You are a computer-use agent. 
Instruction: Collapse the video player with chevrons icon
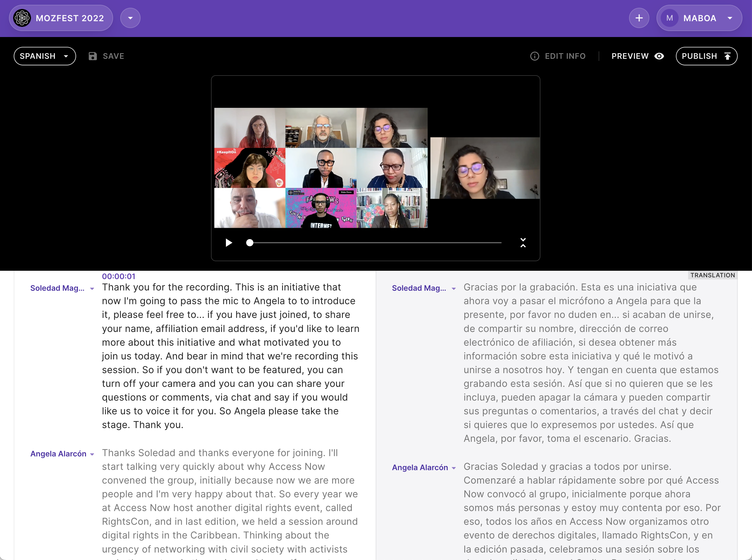[523, 243]
